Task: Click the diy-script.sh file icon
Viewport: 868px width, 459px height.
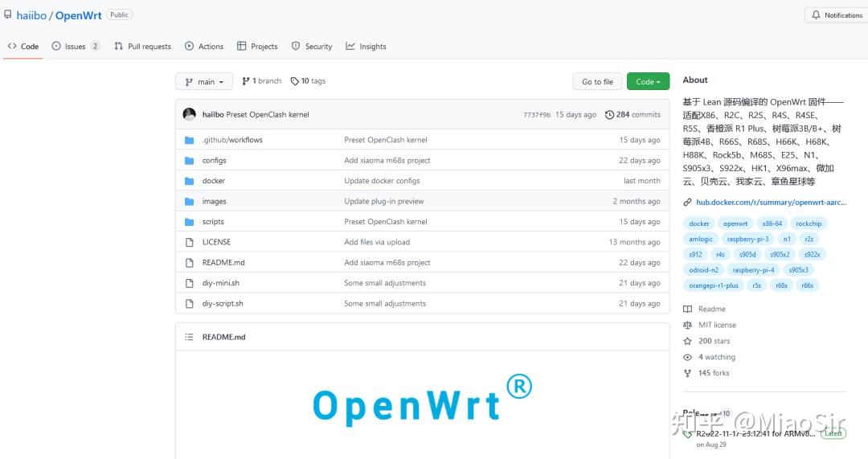Action: pyautogui.click(x=190, y=304)
